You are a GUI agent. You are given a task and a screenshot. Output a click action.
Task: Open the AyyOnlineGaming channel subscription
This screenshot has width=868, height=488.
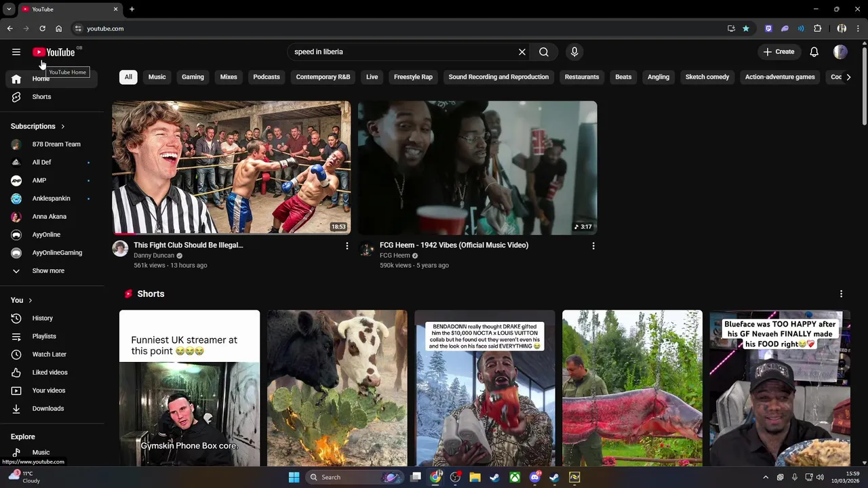coord(52,253)
